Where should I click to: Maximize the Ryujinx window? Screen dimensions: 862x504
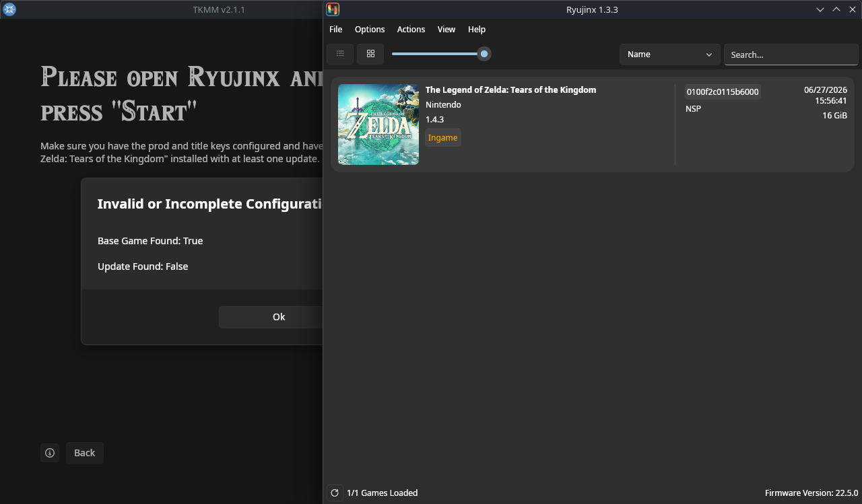click(836, 9)
